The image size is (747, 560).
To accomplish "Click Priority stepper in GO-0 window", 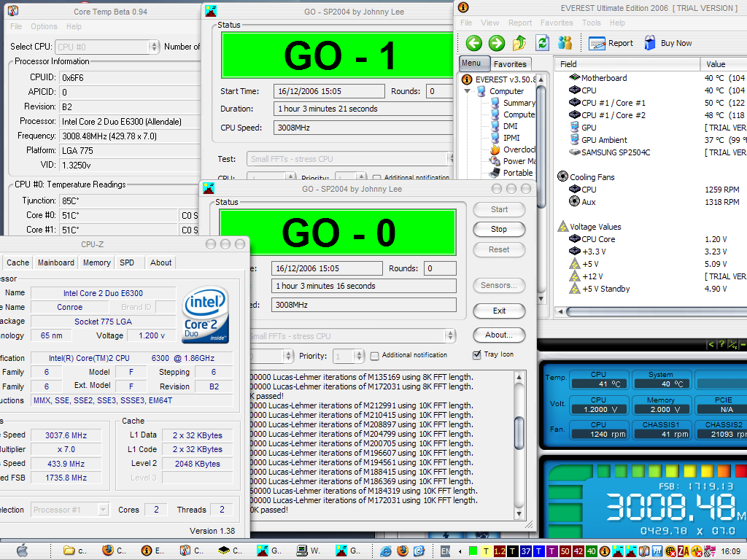I will click(359, 356).
